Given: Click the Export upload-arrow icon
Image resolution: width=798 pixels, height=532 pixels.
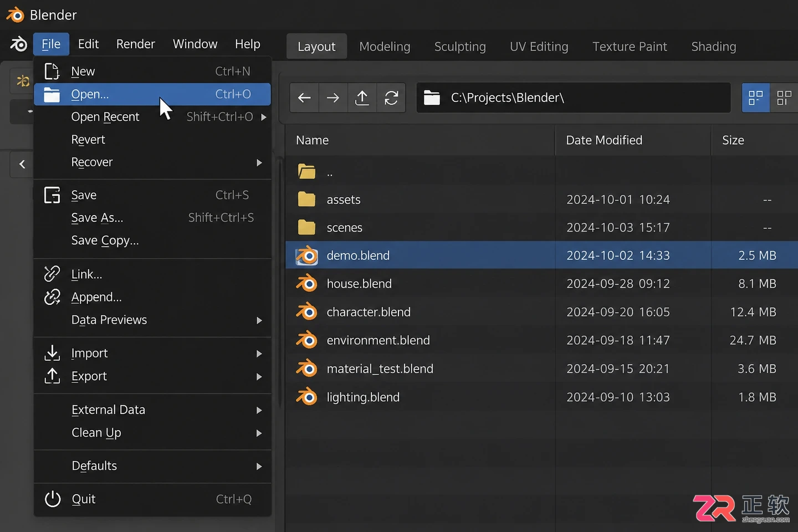Looking at the screenshot, I should [x=52, y=376].
